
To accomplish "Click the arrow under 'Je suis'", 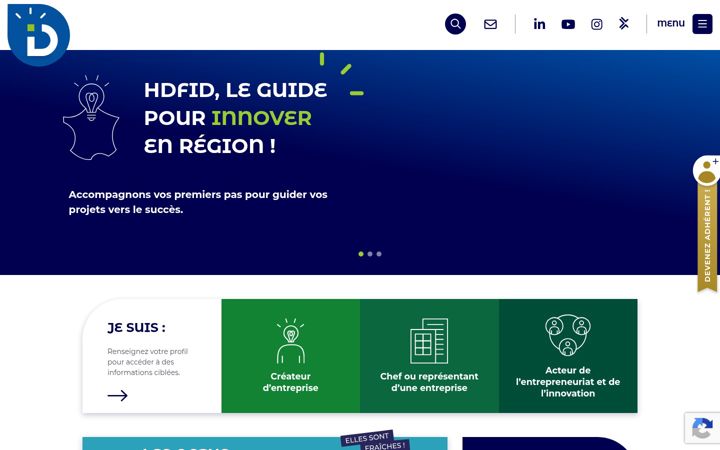I will [118, 395].
